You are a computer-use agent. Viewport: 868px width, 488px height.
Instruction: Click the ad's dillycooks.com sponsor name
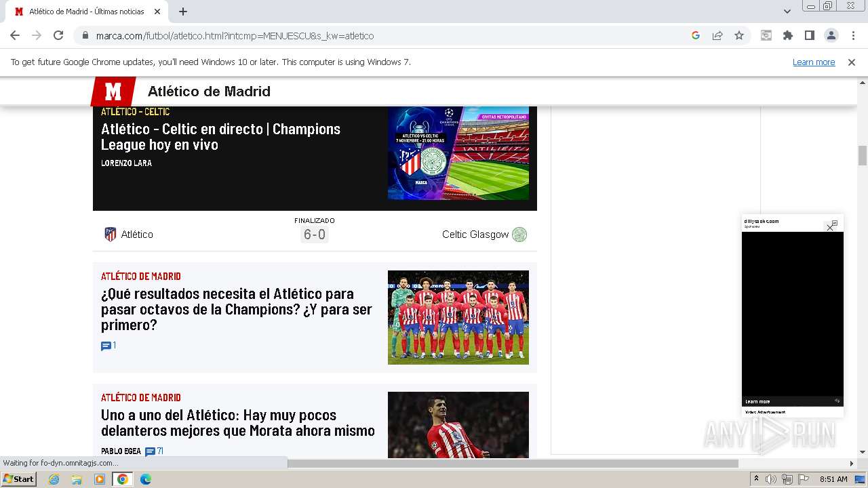(762, 221)
